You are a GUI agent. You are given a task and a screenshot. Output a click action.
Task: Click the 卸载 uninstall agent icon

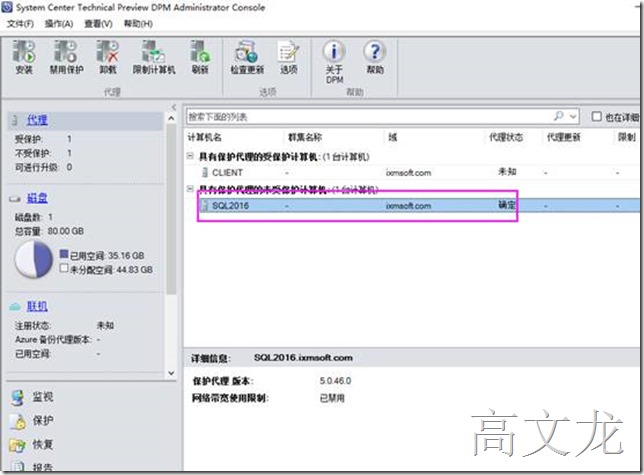tap(108, 51)
